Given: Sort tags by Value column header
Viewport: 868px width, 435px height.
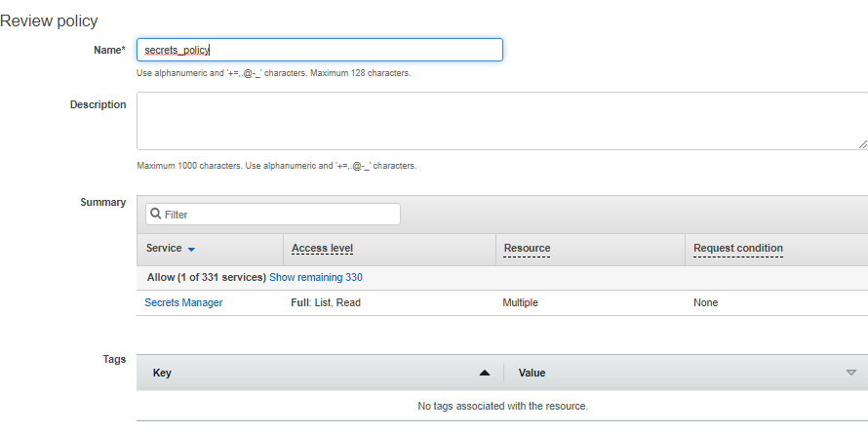Looking at the screenshot, I should click(x=532, y=373).
